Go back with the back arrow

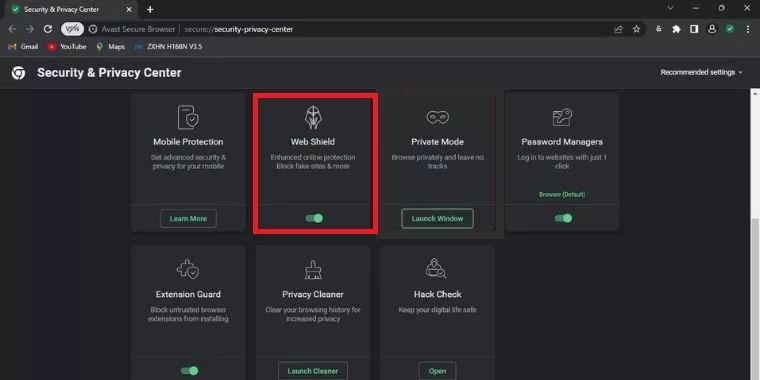pyautogui.click(x=12, y=29)
